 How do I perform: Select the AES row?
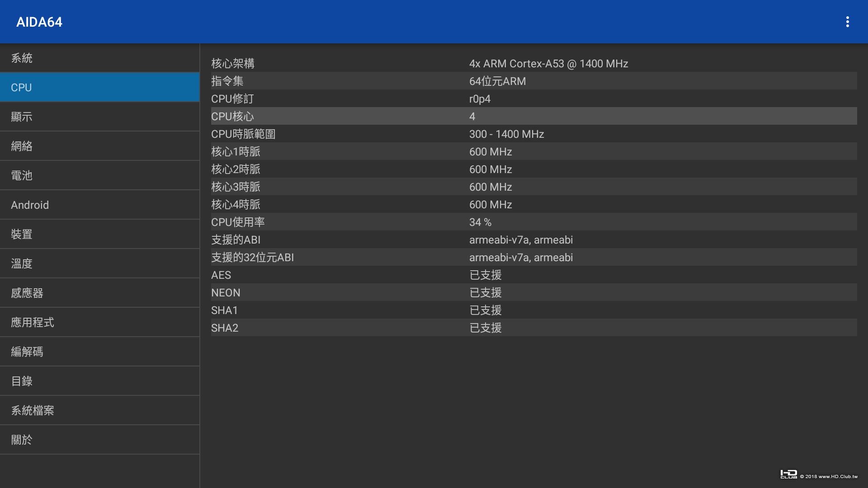pyautogui.click(x=534, y=275)
